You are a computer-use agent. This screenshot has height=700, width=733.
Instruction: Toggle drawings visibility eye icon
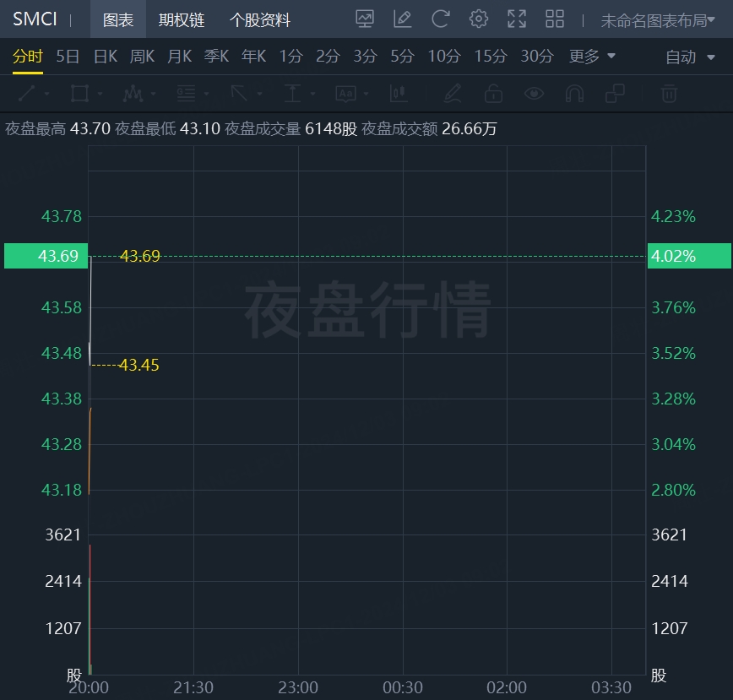(534, 94)
